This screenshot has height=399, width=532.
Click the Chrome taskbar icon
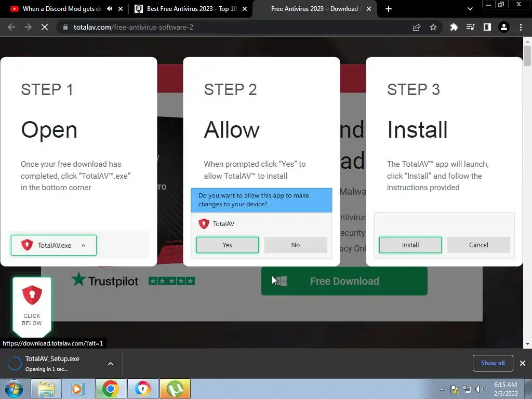coord(110,389)
